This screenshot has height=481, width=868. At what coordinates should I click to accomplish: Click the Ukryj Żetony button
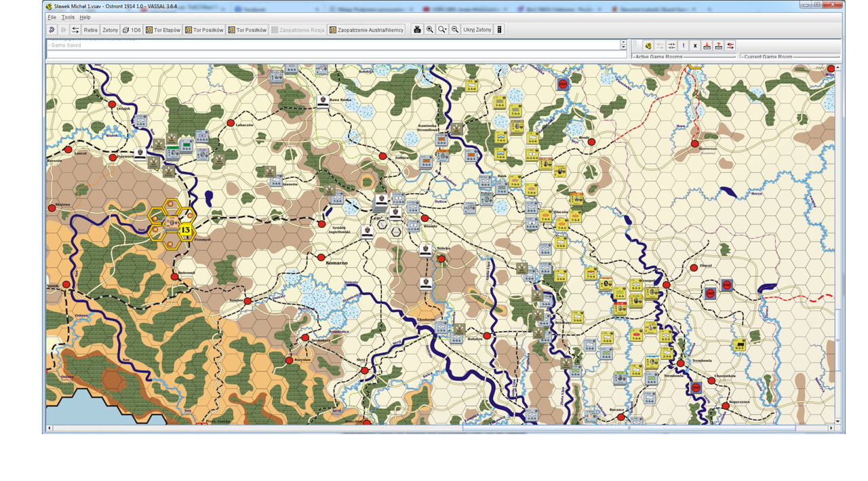click(477, 30)
